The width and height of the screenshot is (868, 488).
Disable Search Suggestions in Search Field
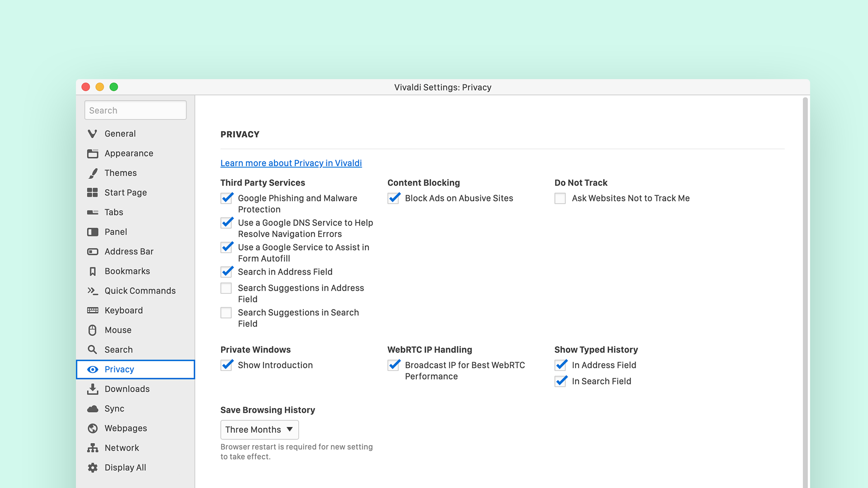click(x=227, y=312)
